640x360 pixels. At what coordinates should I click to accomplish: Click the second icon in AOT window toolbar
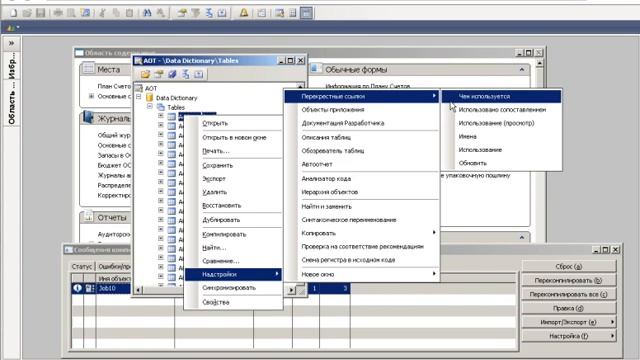tap(159, 74)
